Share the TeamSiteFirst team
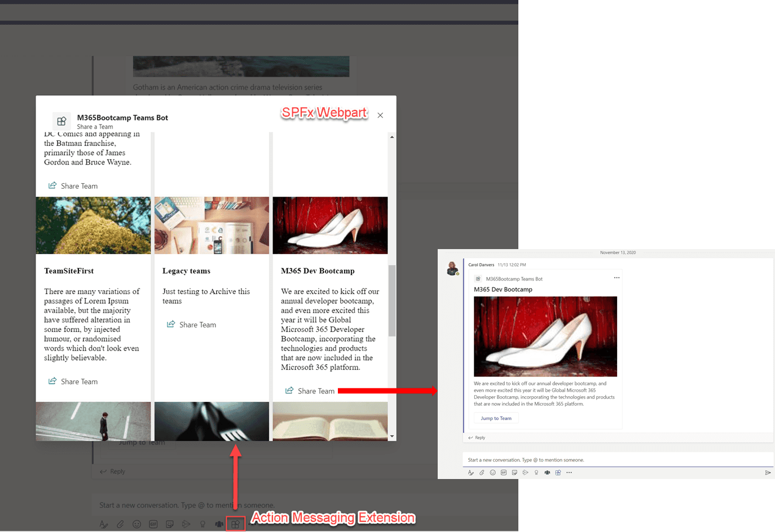This screenshot has width=775, height=532. pos(73,382)
